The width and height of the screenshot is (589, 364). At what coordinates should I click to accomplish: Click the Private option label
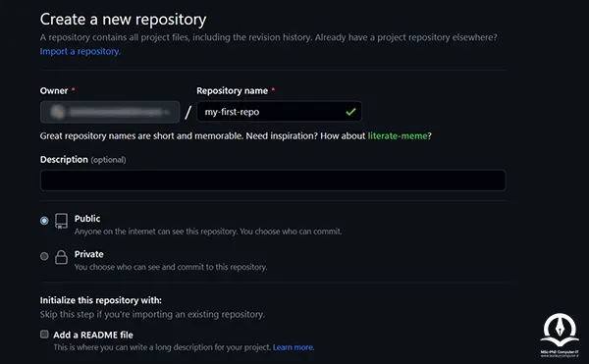(88, 254)
